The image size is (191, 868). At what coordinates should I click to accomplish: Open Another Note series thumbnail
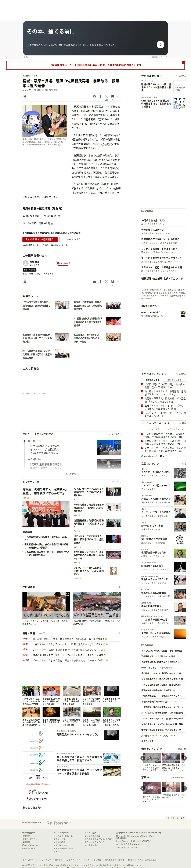[180, 87]
